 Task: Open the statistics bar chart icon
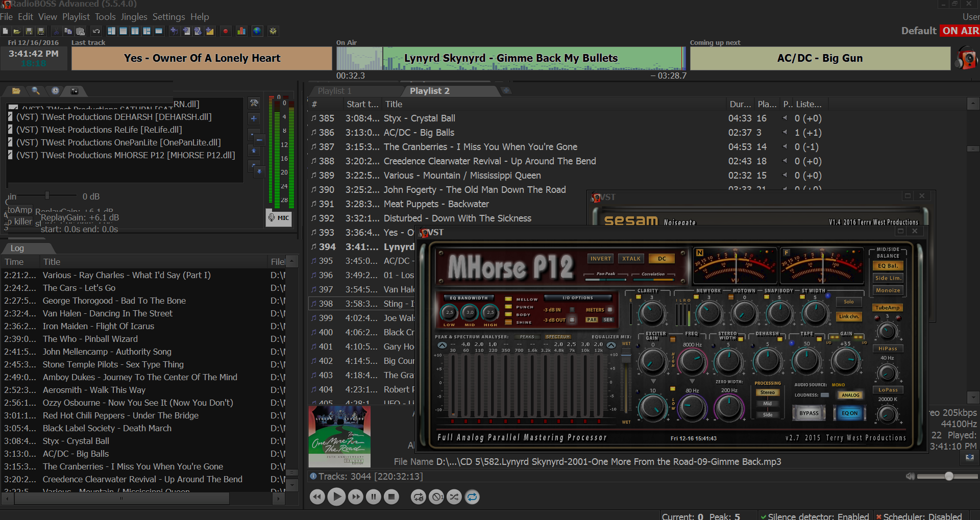[241, 31]
